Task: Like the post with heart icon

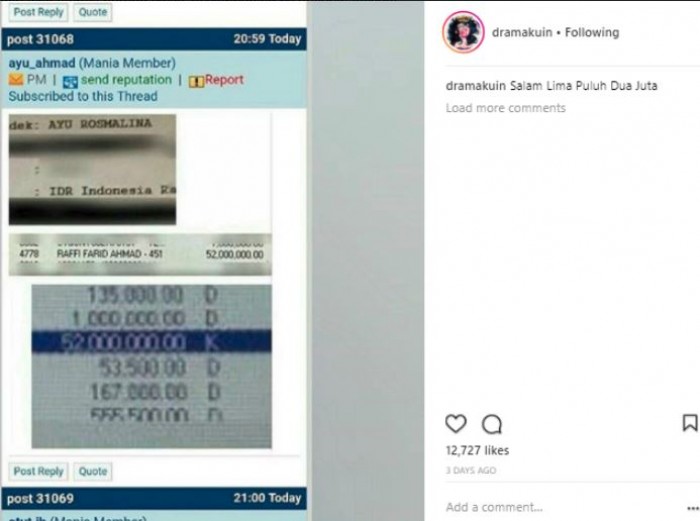Action: tap(456, 423)
